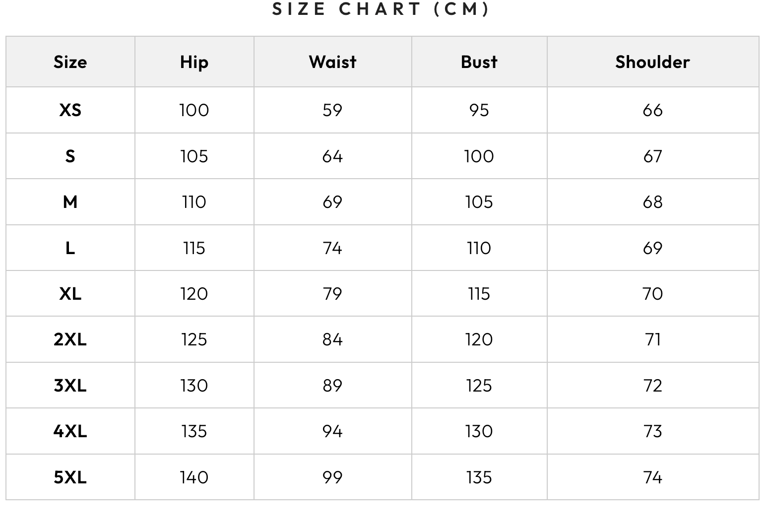
Task: Click the XS hip value 100
Action: pyautogui.click(x=194, y=110)
